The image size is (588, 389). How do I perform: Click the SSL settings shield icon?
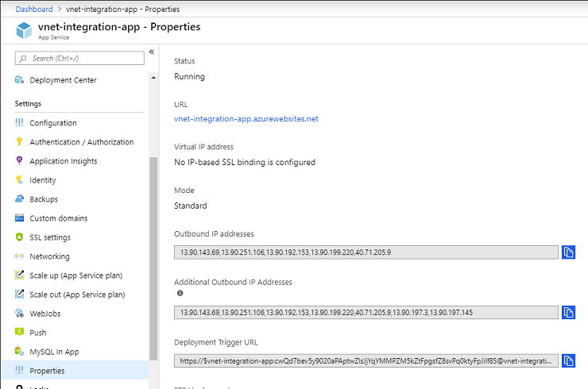(19, 237)
